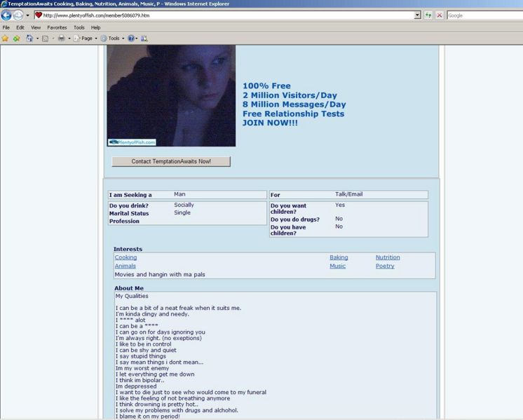Open the Favorites menu
The height and width of the screenshot is (420, 523).
click(57, 27)
